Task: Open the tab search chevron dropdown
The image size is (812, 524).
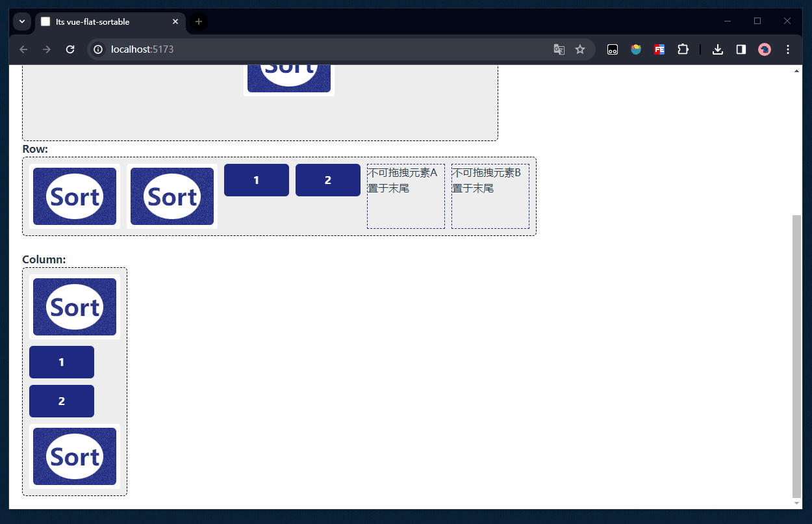Action: click(x=21, y=21)
